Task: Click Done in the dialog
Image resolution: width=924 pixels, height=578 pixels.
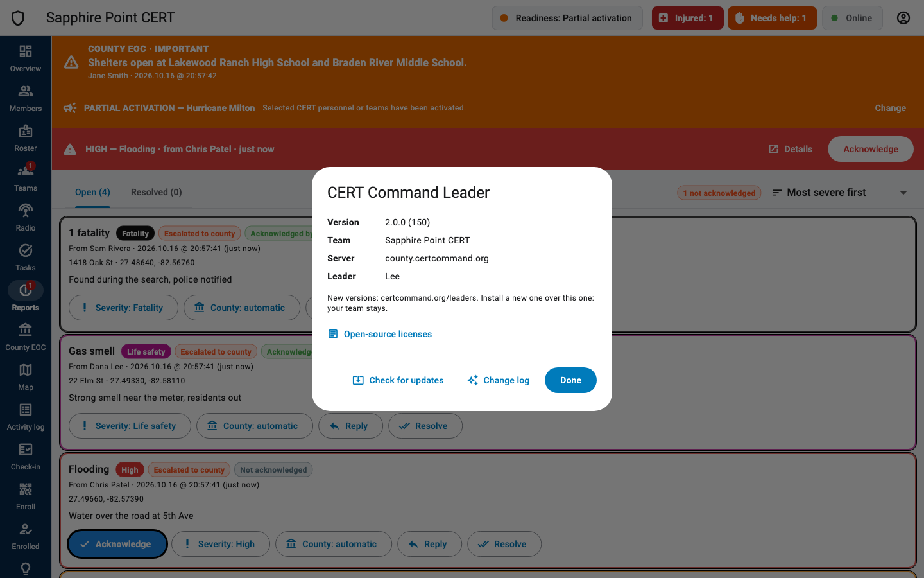Action: [570, 380]
